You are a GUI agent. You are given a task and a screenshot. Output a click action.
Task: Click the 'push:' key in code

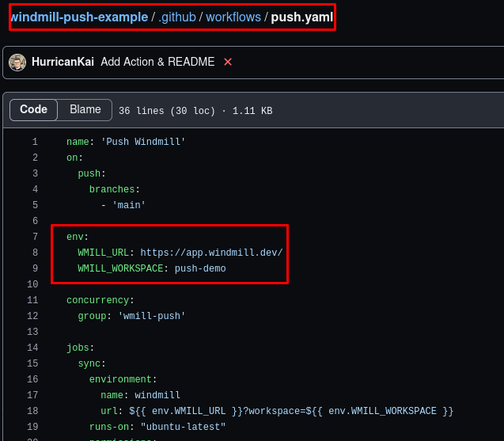92,173
